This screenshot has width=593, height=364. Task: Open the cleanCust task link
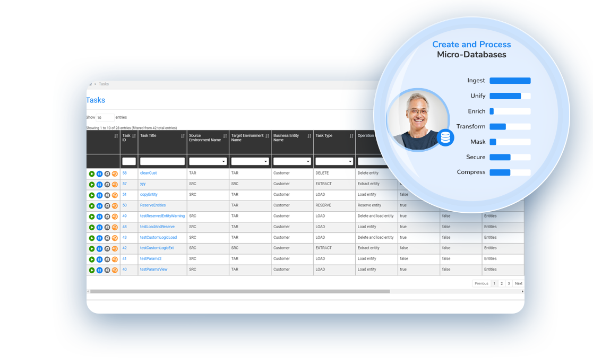pos(150,173)
